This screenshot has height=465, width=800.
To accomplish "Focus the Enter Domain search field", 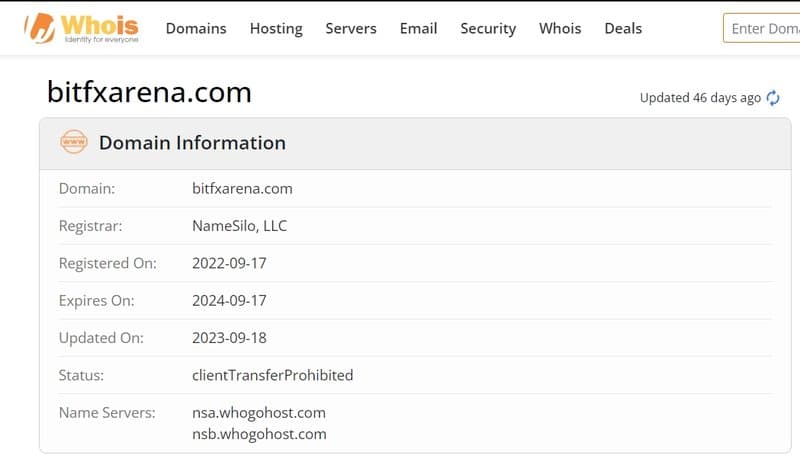I will 762,29.
